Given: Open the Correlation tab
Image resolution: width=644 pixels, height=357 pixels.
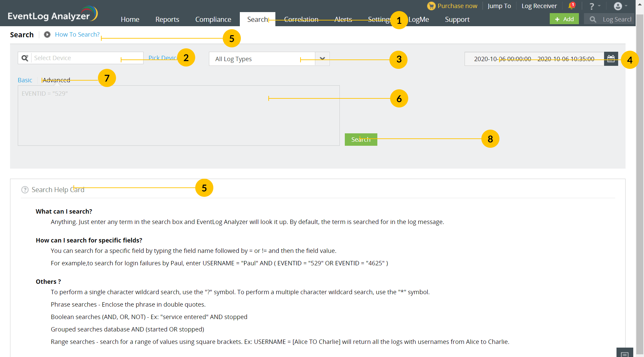Looking at the screenshot, I should [x=301, y=19].
